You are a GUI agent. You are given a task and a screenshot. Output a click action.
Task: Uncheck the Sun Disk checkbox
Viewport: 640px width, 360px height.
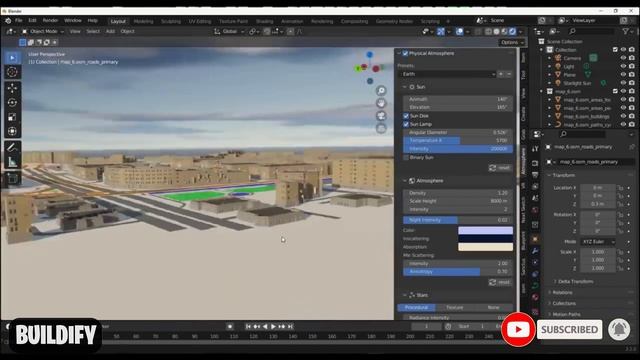(406, 116)
